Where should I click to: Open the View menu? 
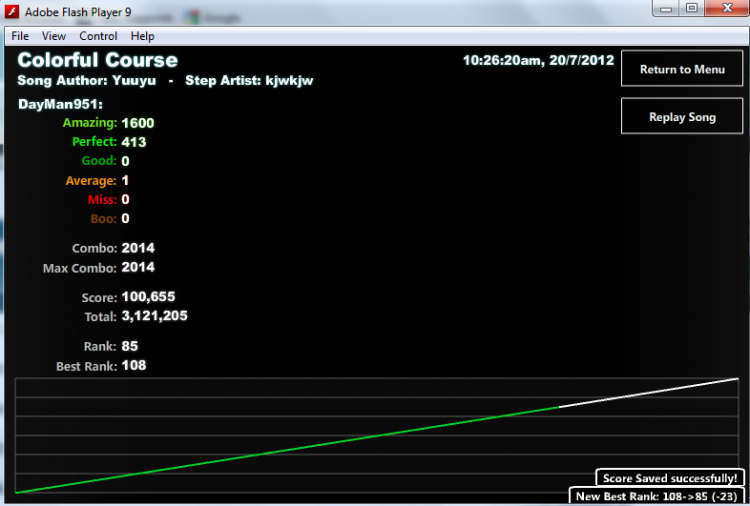pyautogui.click(x=54, y=36)
